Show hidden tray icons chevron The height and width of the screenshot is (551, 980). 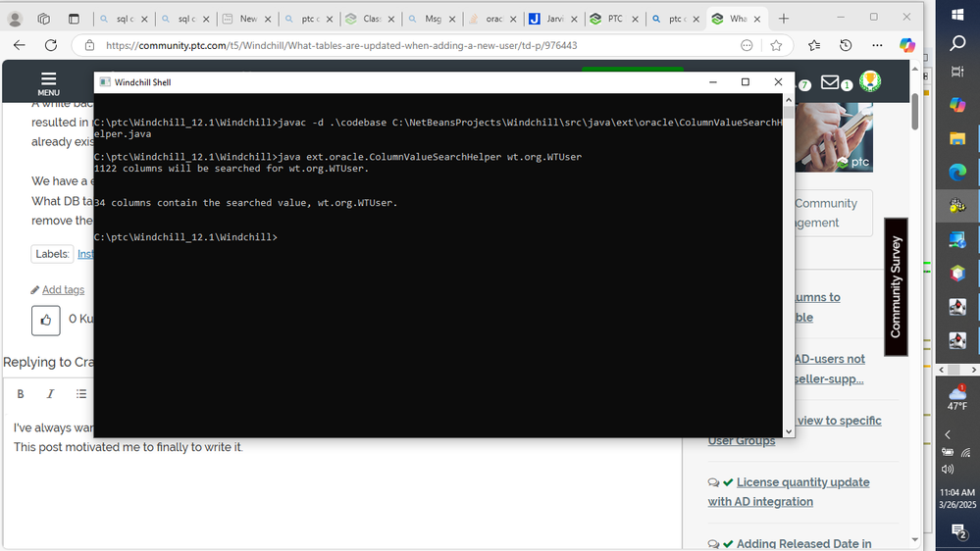pos(949,434)
